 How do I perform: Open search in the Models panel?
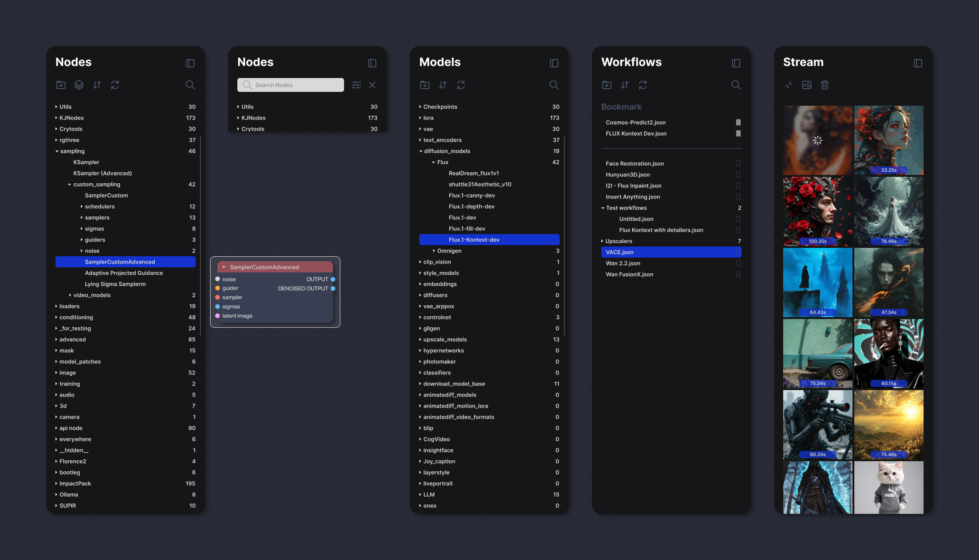[x=554, y=85]
